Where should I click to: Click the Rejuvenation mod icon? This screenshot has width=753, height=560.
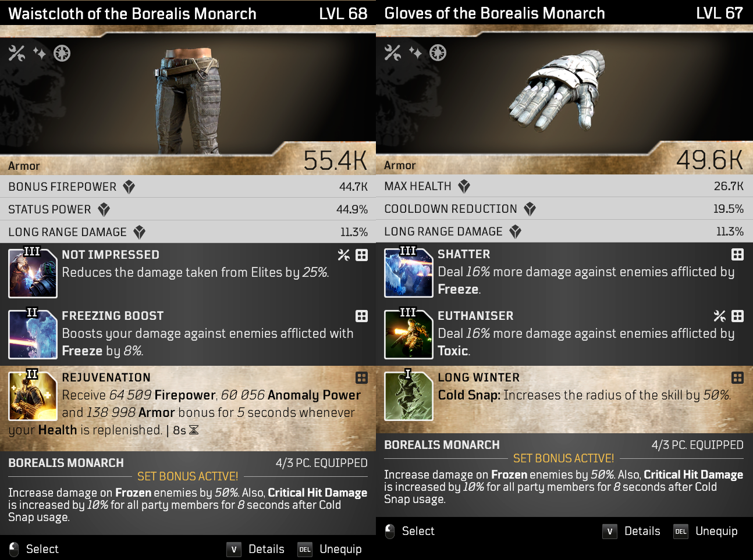[33, 396]
